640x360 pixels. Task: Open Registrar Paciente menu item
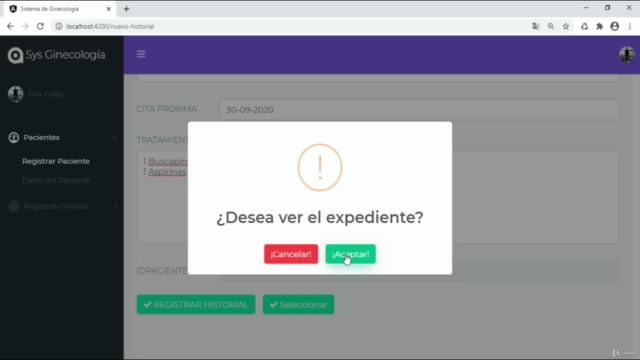tap(56, 161)
